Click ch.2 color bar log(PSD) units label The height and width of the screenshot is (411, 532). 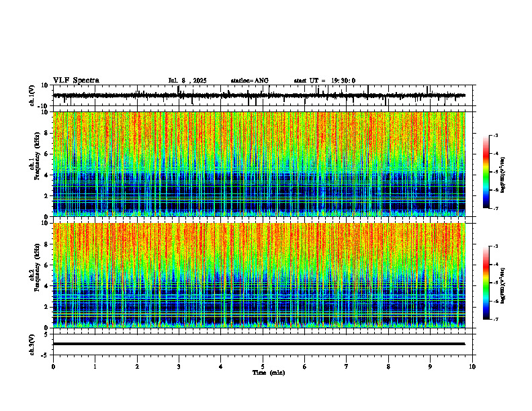(x=504, y=285)
